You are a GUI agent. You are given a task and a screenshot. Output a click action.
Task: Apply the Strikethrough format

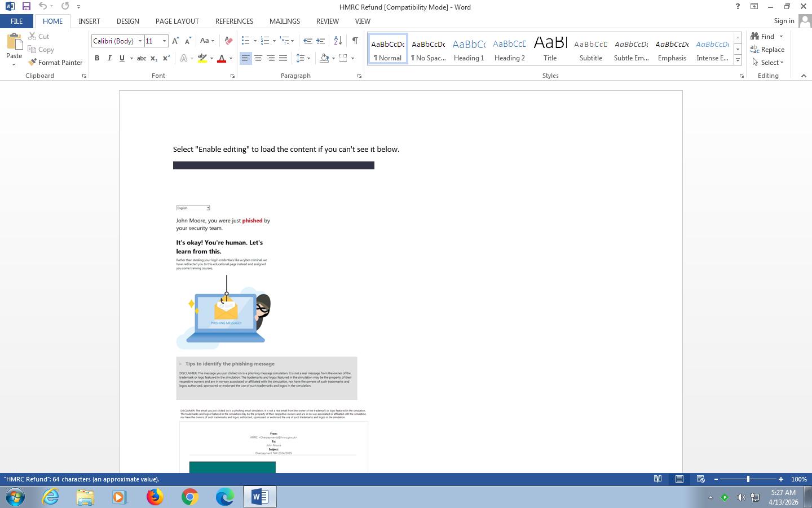point(142,58)
